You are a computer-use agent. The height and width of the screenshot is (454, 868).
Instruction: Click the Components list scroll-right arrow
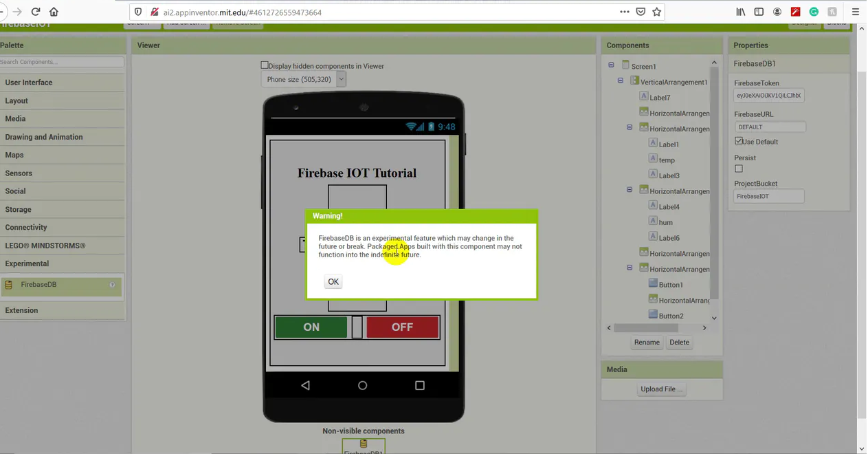pos(704,328)
